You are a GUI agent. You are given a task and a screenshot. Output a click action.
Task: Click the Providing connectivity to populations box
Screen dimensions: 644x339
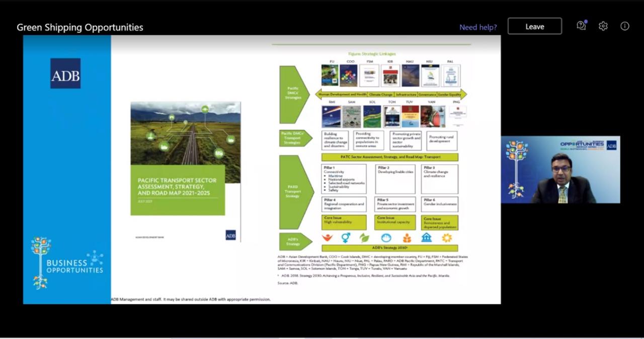[x=369, y=141]
